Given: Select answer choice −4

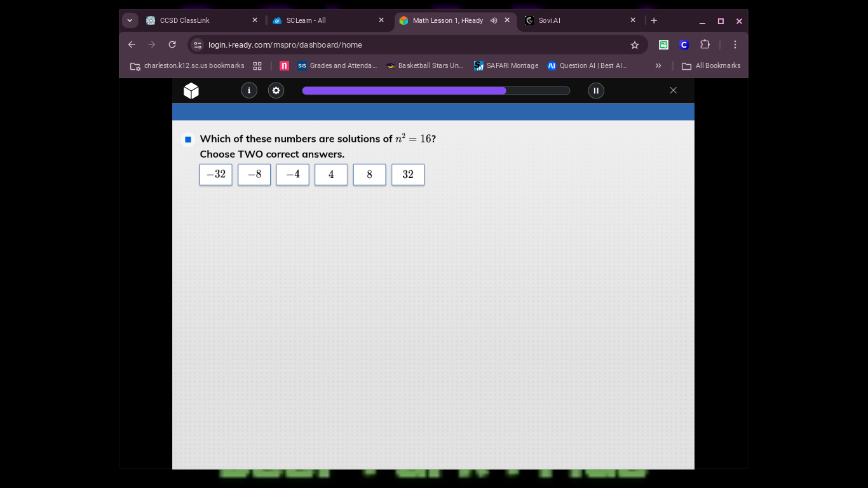Looking at the screenshot, I should coord(293,175).
